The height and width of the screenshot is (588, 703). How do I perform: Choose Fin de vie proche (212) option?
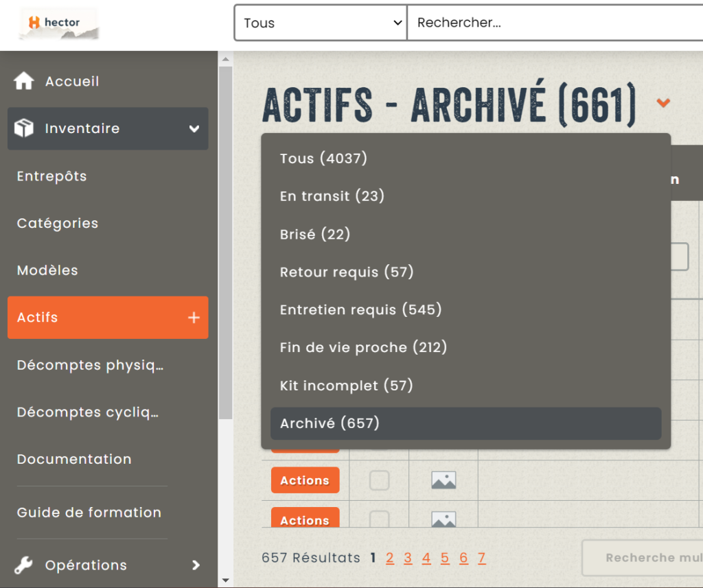pos(363,347)
